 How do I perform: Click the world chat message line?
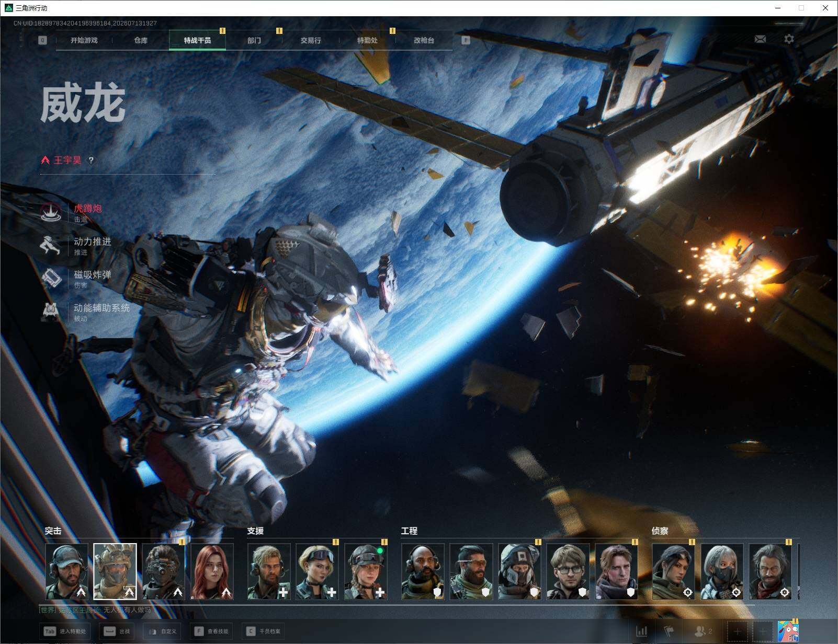click(x=96, y=609)
